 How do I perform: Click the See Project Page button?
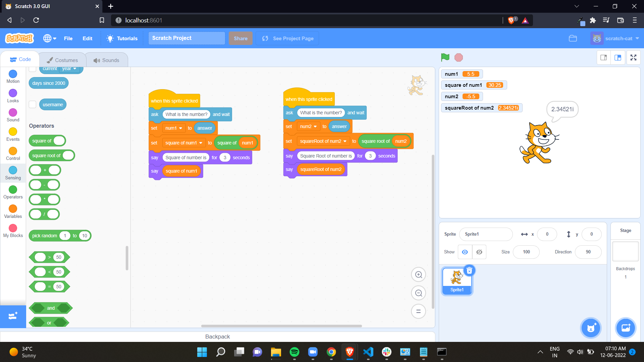click(x=287, y=39)
